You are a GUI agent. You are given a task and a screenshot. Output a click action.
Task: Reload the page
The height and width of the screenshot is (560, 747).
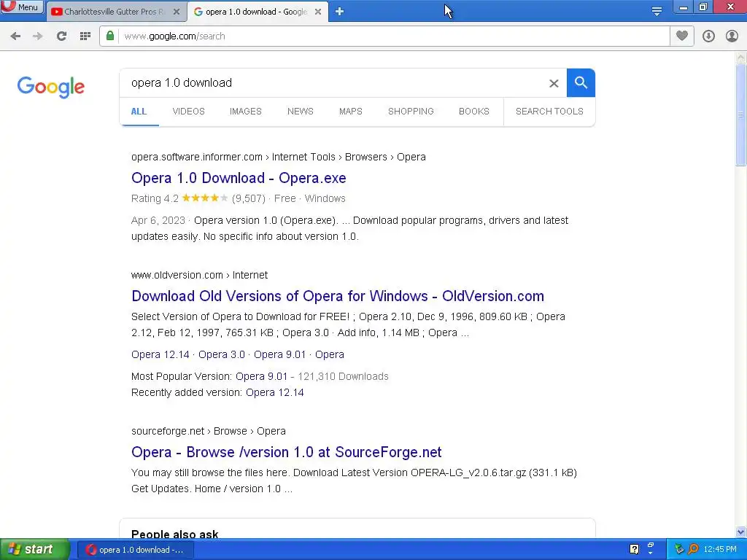coord(61,36)
